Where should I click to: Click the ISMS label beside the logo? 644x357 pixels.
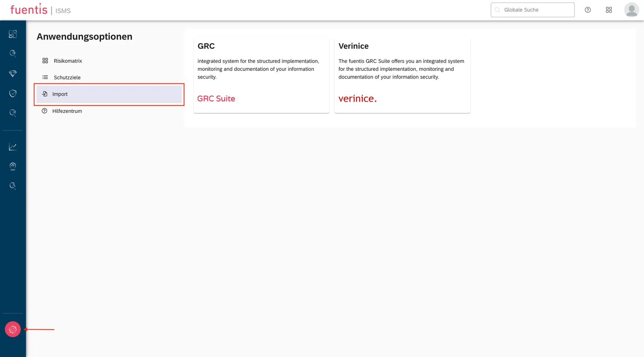click(x=63, y=11)
